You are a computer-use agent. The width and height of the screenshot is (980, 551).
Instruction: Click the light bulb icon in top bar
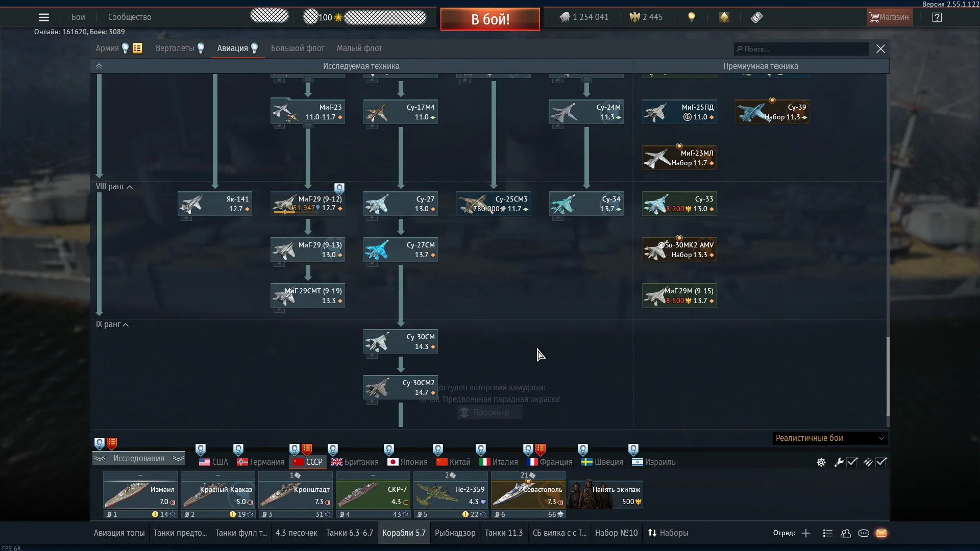pos(692,17)
